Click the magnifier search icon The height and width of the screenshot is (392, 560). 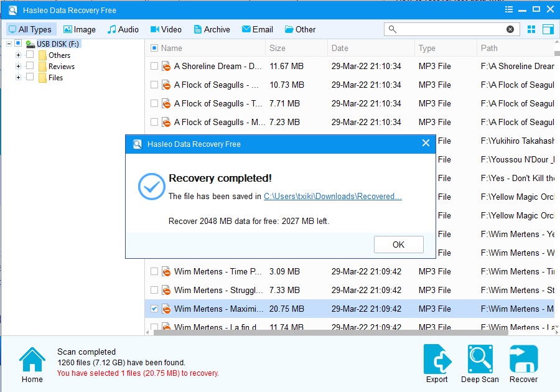392,29
